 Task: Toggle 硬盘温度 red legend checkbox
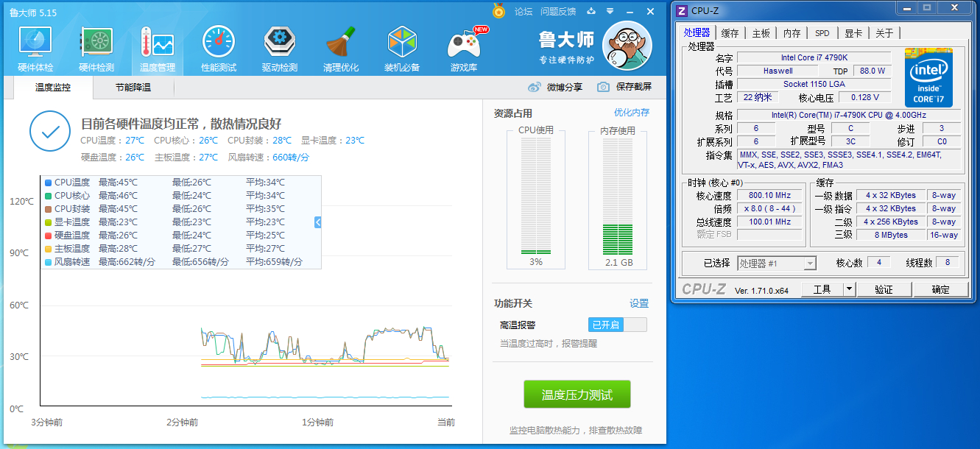[49, 236]
